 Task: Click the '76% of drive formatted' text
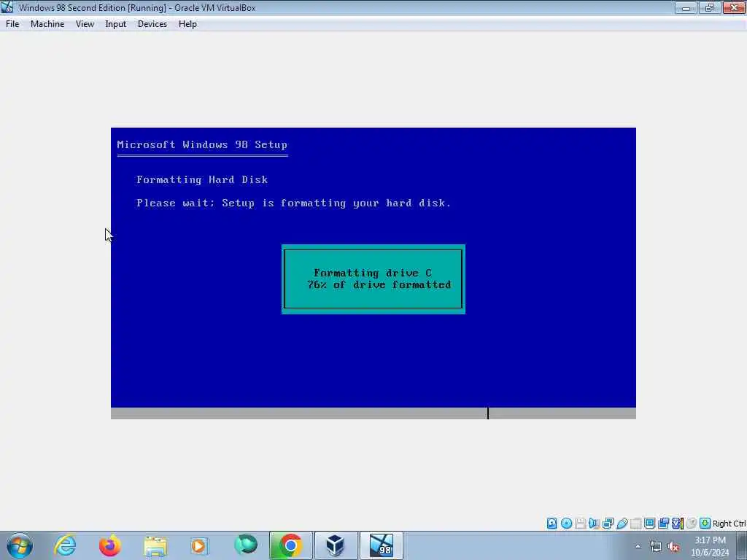tap(379, 285)
